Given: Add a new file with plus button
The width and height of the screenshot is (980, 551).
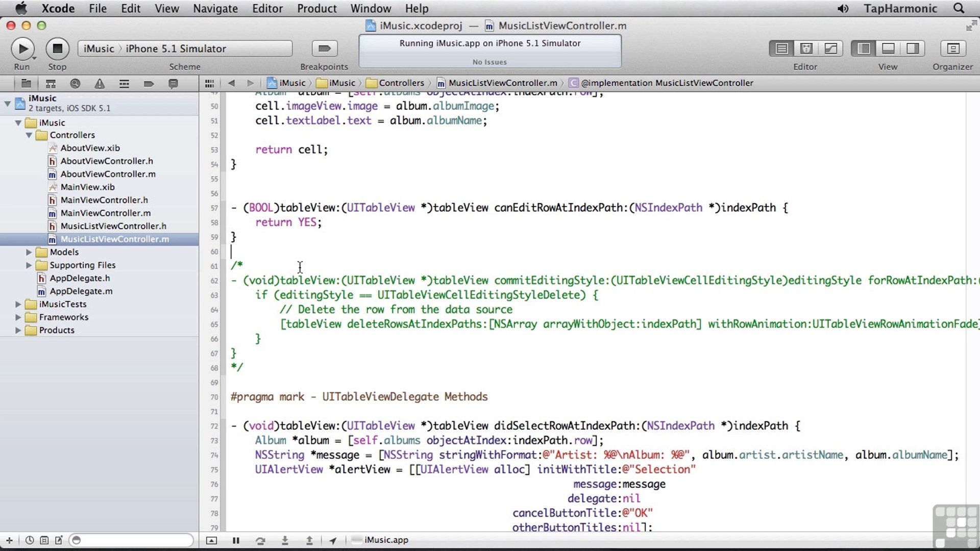Looking at the screenshot, I should tap(9, 540).
